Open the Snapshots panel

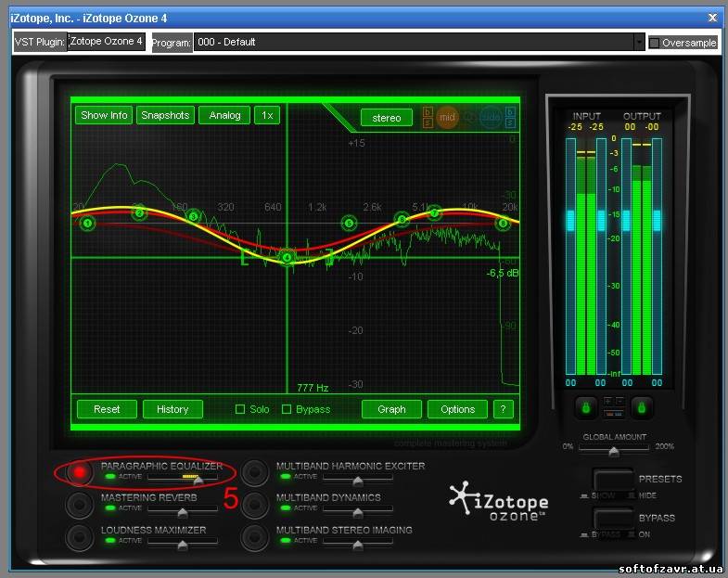(165, 115)
